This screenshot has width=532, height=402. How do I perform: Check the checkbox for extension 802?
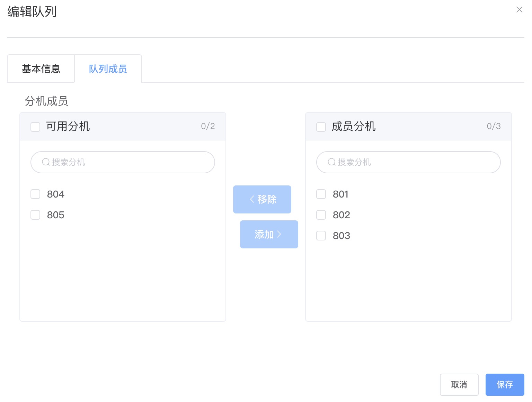(321, 215)
